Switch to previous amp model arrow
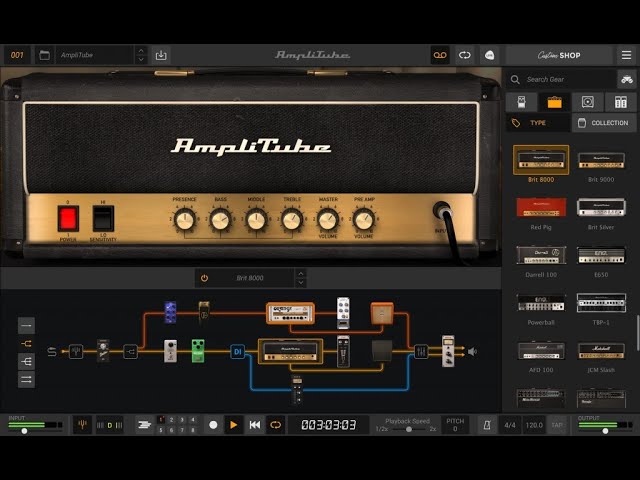The height and width of the screenshot is (480, 640). 301,273
